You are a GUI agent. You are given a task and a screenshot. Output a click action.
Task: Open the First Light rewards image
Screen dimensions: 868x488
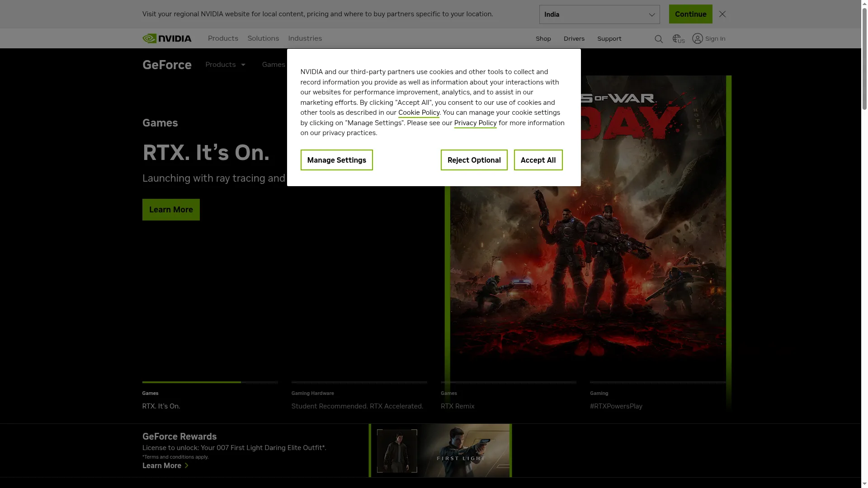click(440, 450)
